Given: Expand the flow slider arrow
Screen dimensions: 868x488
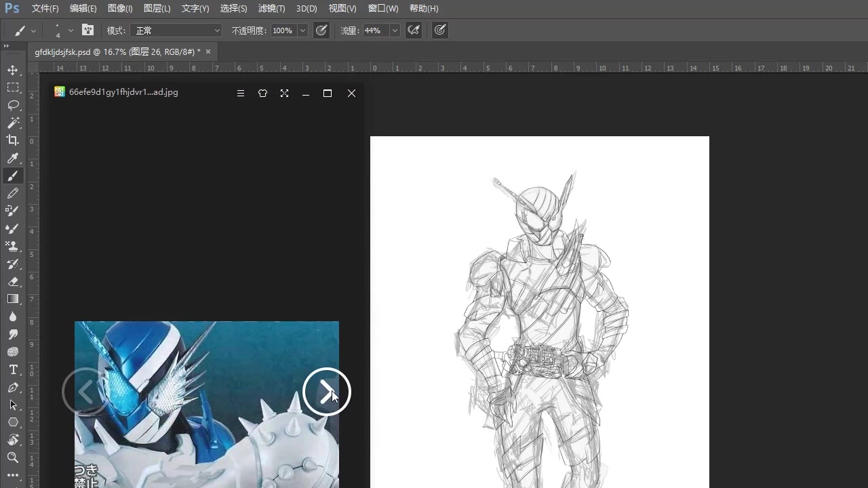Looking at the screenshot, I should pos(395,30).
